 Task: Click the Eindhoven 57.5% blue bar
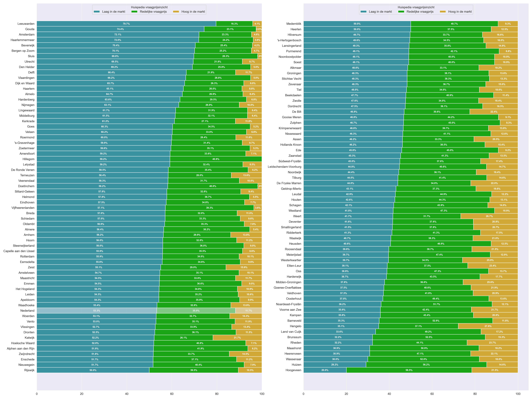[102, 202]
